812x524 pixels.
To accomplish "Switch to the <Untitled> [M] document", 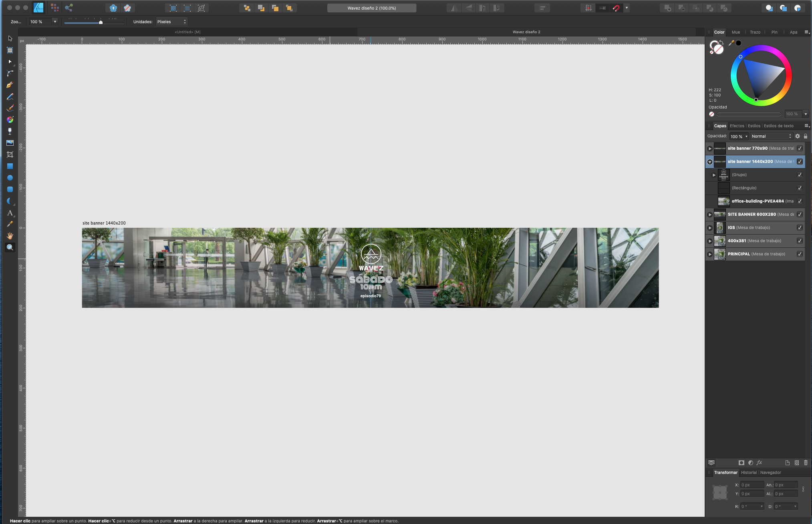I will coord(187,32).
